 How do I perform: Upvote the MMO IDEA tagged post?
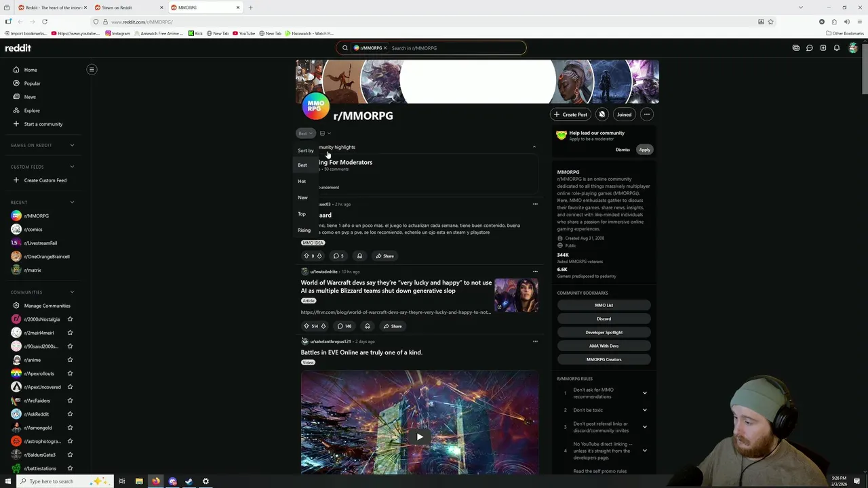tap(306, 256)
